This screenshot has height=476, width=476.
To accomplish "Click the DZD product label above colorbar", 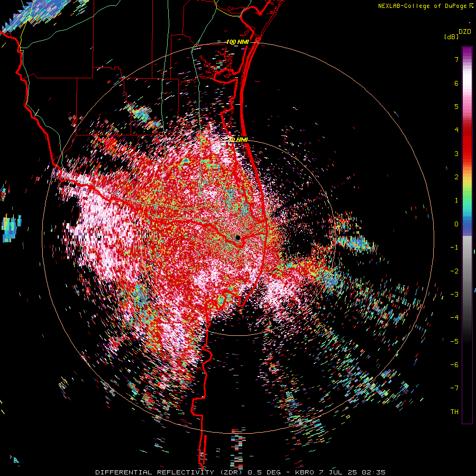I will [x=465, y=32].
